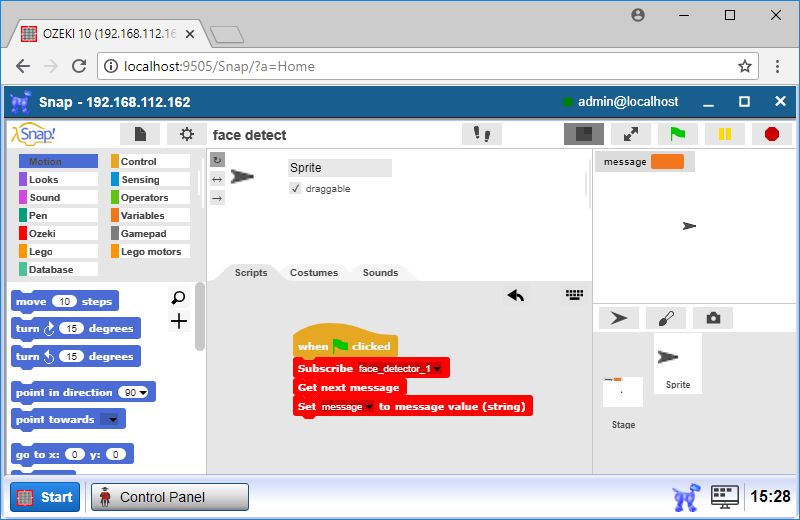
Task: Edit the Sprite name field
Action: click(340, 168)
